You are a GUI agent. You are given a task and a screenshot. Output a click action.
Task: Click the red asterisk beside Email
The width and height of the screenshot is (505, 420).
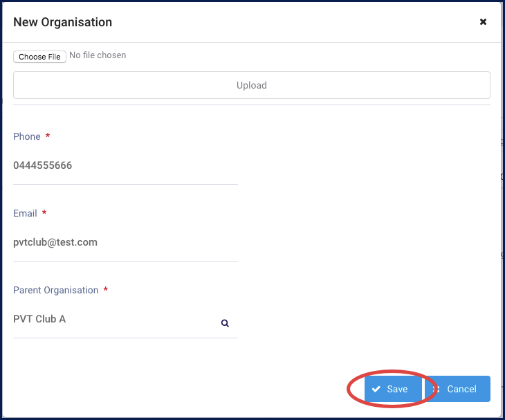[44, 212]
